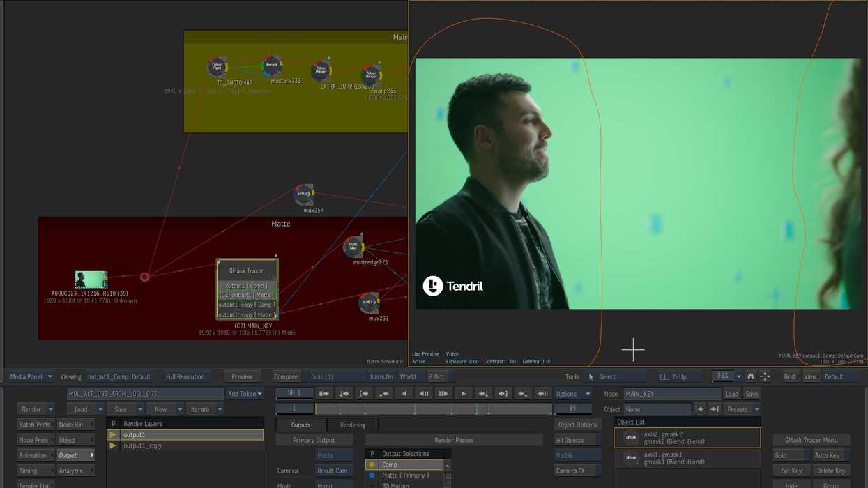
Task: Step forward one frame
Action: 443,394
